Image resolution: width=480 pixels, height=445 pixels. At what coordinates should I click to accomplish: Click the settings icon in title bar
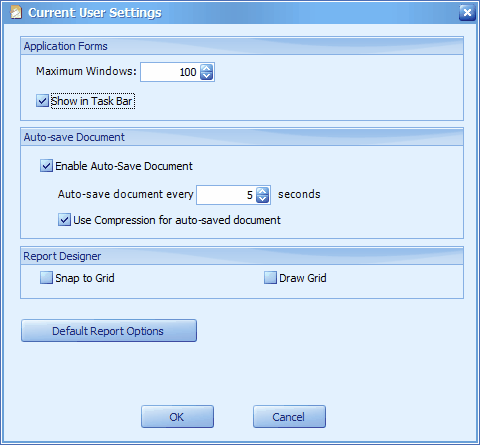pos(16,13)
